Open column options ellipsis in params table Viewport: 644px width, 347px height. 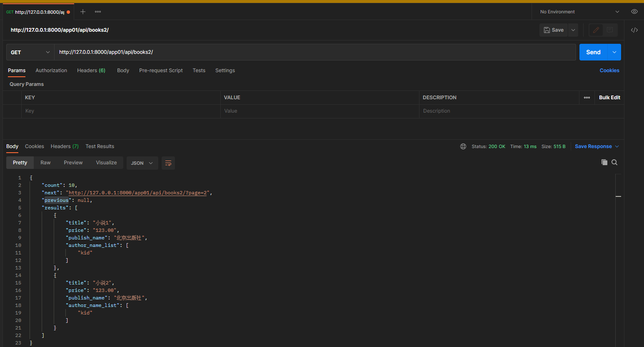587,98
